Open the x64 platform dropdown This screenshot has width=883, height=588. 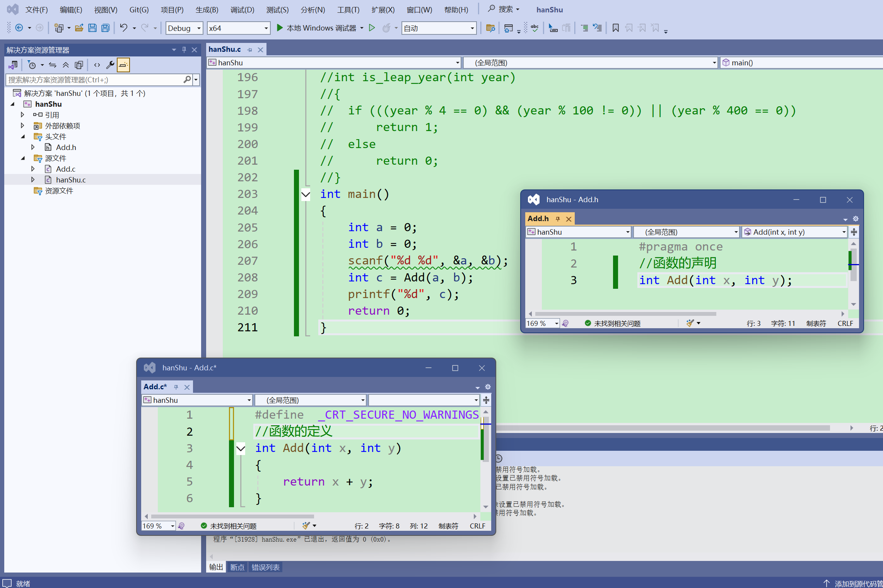coord(238,28)
